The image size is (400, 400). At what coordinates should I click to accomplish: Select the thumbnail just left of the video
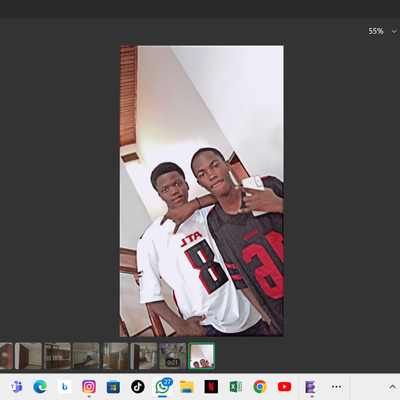144,356
